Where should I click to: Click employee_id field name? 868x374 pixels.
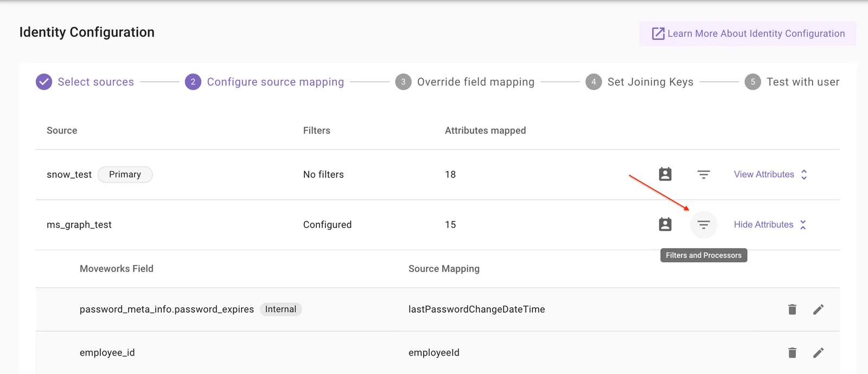[x=107, y=353]
